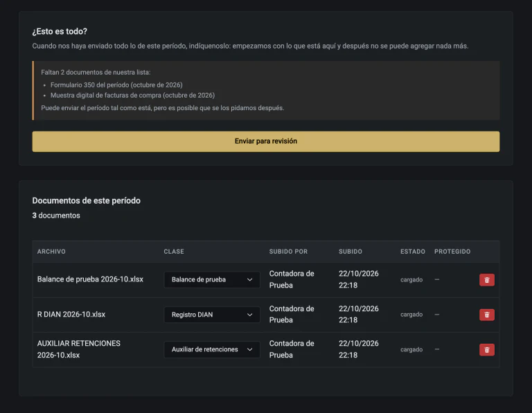Select file name AUXILIAR RETENCIONES 2026-10.xlsx
Viewport: 532px width, 413px height.
79,349
